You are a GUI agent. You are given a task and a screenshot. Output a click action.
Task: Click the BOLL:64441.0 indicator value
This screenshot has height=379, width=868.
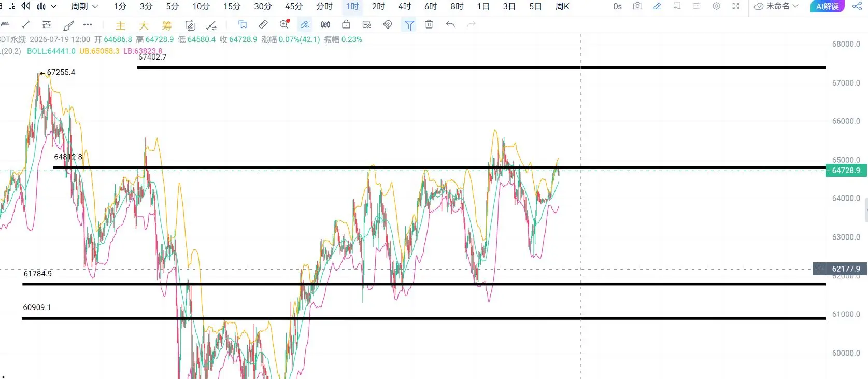[51, 51]
